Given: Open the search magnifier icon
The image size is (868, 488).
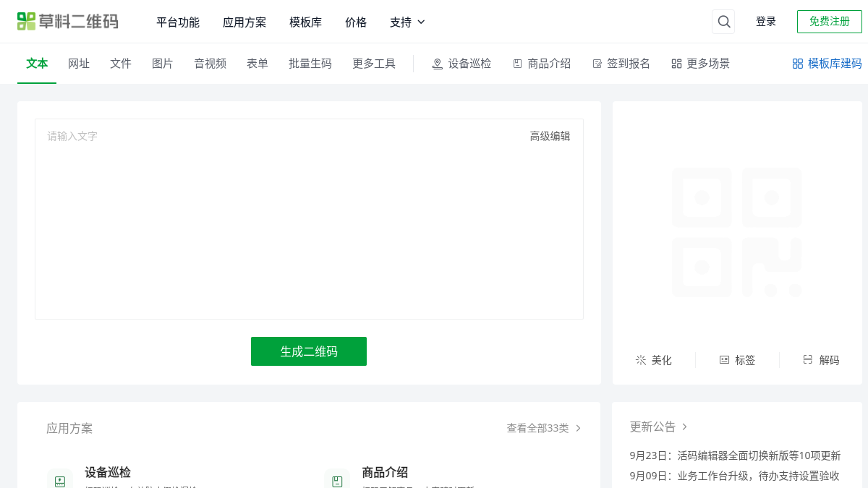Looking at the screenshot, I should point(723,22).
